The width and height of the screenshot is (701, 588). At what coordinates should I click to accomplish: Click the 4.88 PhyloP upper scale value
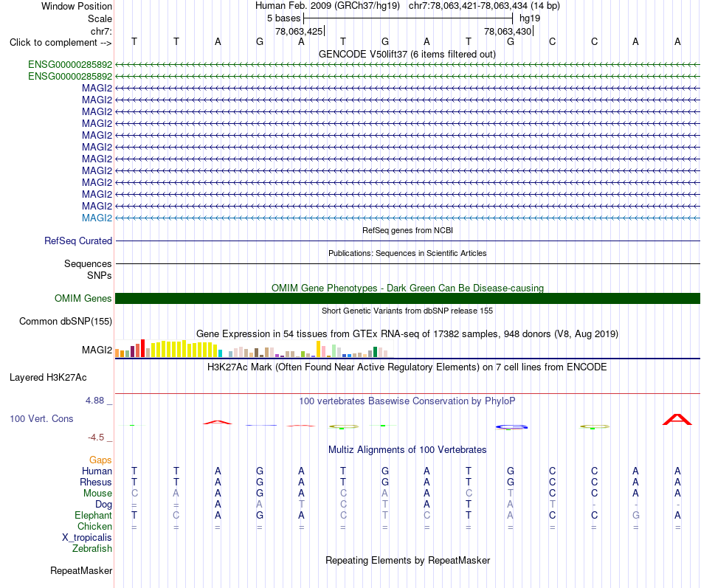click(94, 400)
